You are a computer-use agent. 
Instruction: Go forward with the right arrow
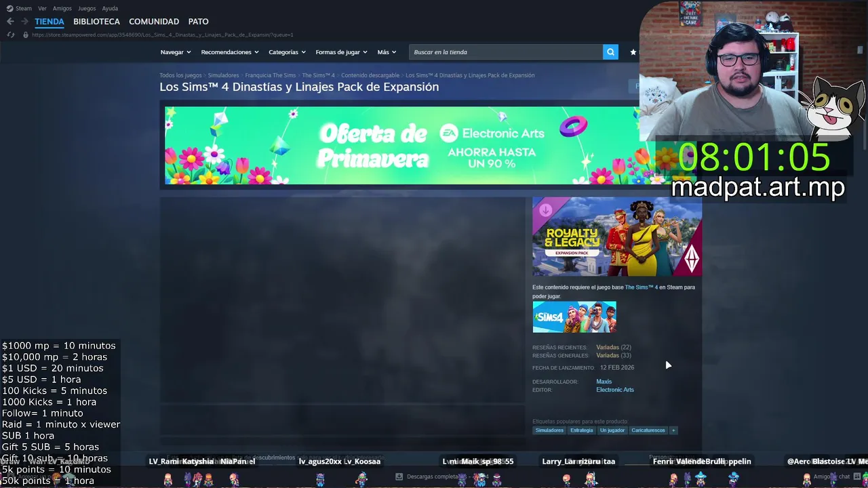click(24, 22)
